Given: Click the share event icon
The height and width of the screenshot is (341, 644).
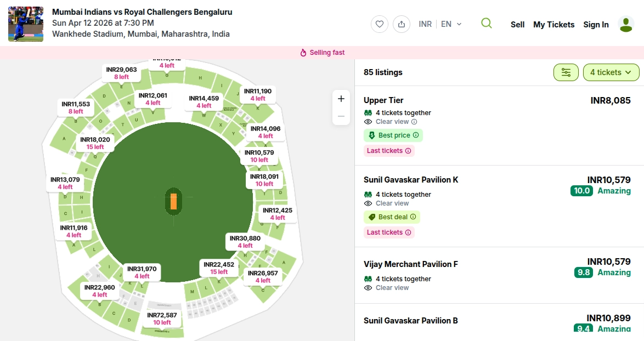Looking at the screenshot, I should 402,24.
